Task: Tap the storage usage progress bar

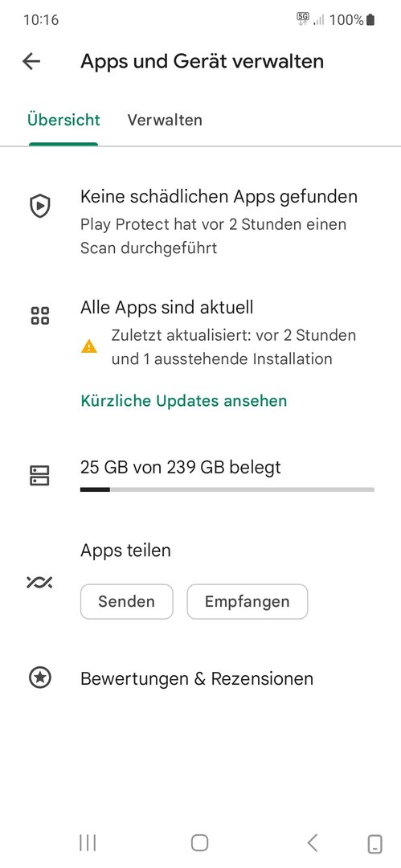Action: click(227, 489)
